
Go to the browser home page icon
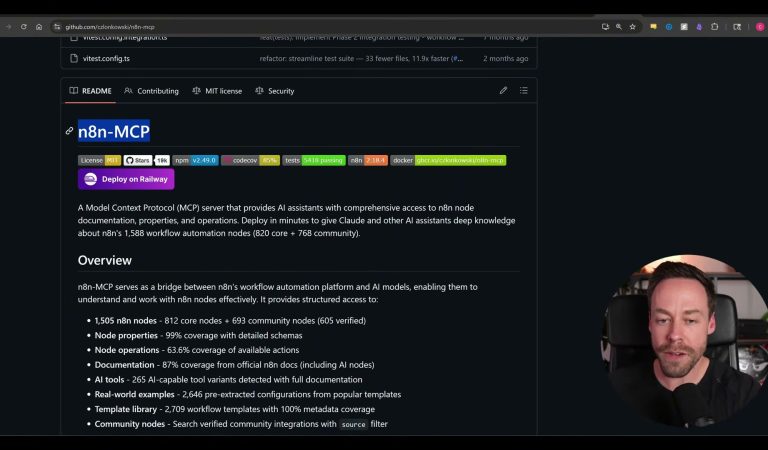(39, 27)
